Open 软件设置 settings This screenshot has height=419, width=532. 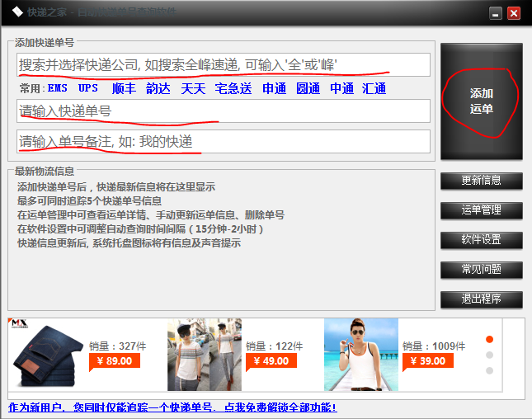482,240
